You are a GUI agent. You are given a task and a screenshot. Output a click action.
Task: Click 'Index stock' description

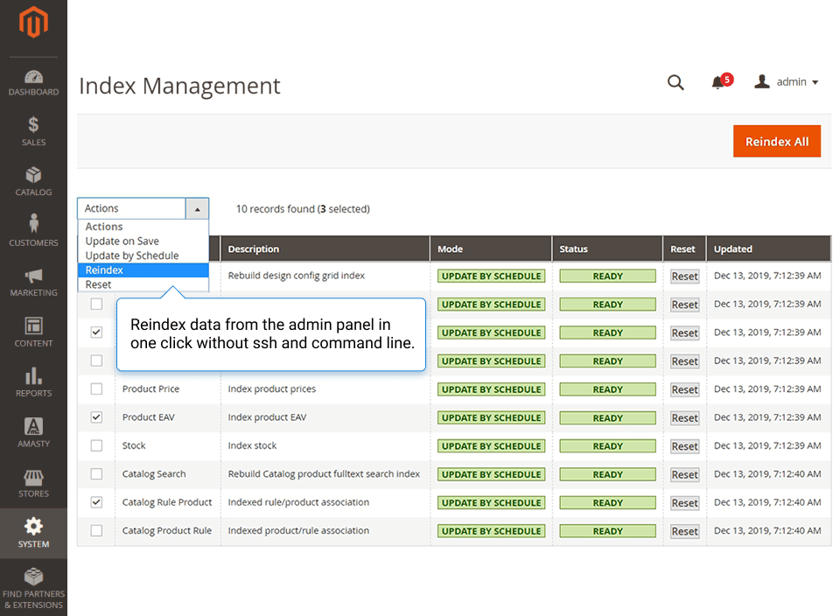(x=252, y=445)
